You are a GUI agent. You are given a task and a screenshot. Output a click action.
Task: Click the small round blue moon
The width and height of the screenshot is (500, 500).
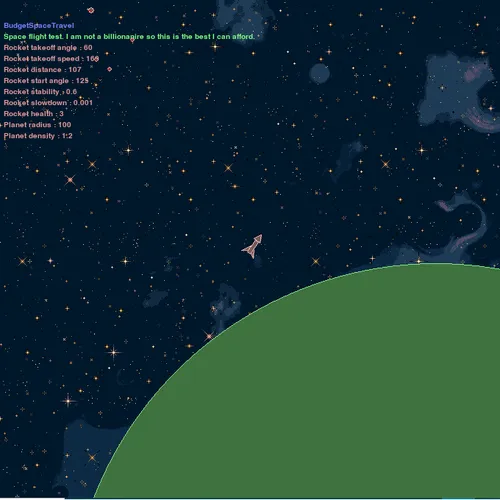pos(319,73)
